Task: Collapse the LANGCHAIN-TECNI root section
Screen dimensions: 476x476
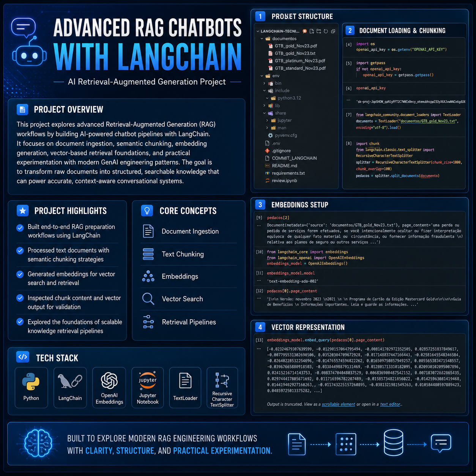Action: tap(258, 32)
